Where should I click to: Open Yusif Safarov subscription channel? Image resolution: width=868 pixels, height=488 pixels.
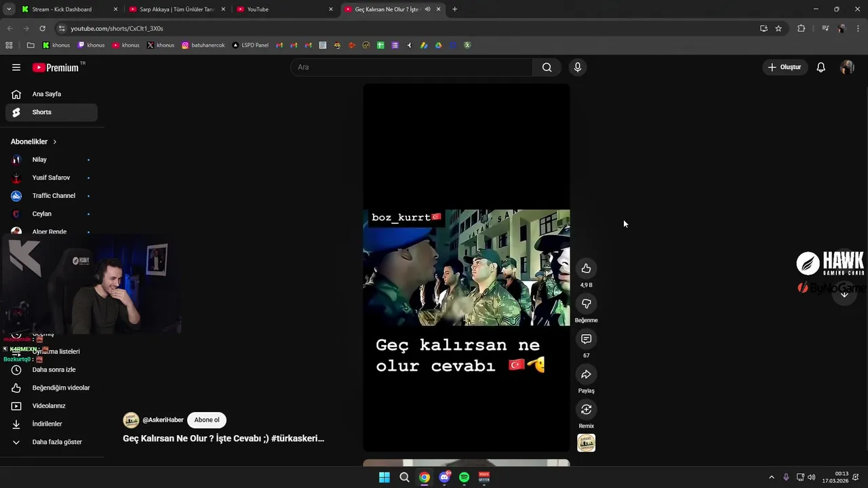coord(52,178)
